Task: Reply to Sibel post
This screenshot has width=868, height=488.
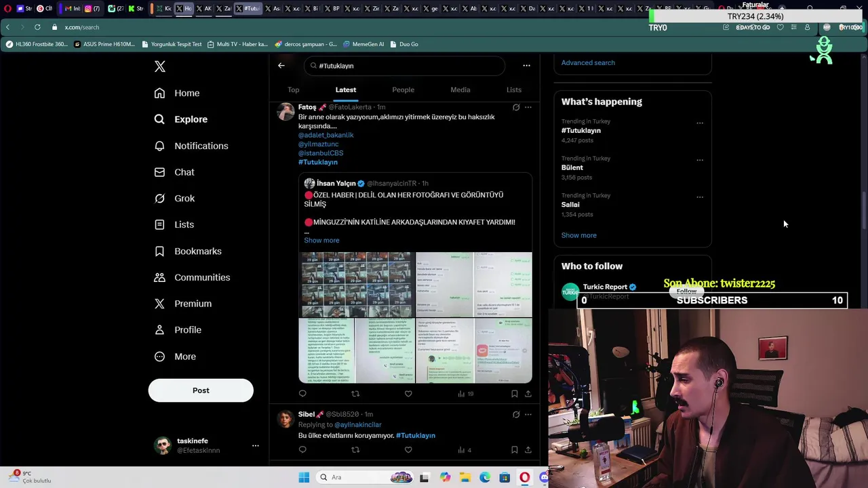Action: (302, 449)
